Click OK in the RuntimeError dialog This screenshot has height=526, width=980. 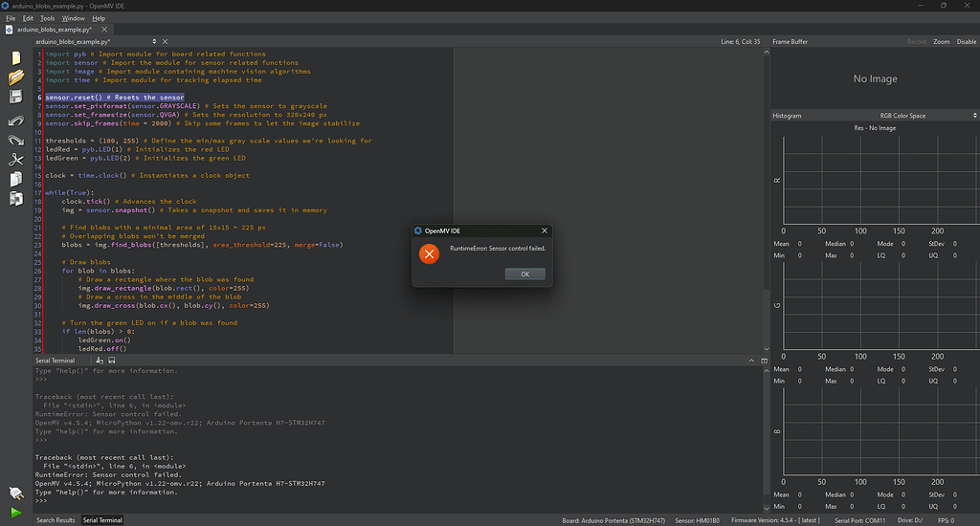click(525, 274)
